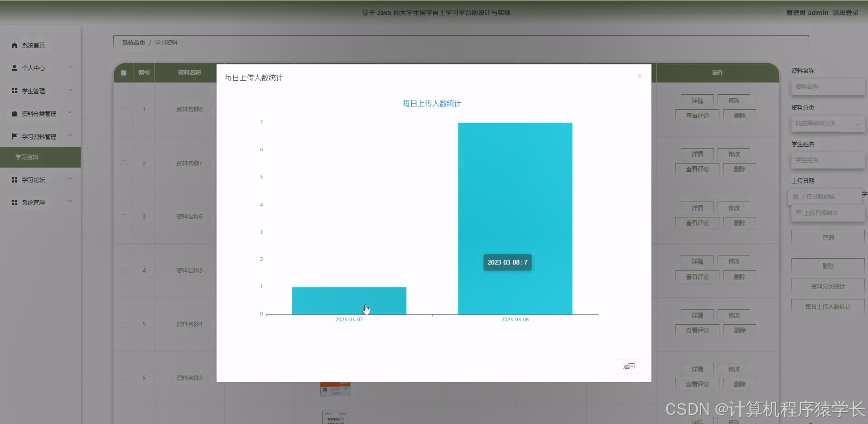This screenshot has height=424, width=868.
Task: Click 详情 for row 资料名称4
Action: pos(697,315)
